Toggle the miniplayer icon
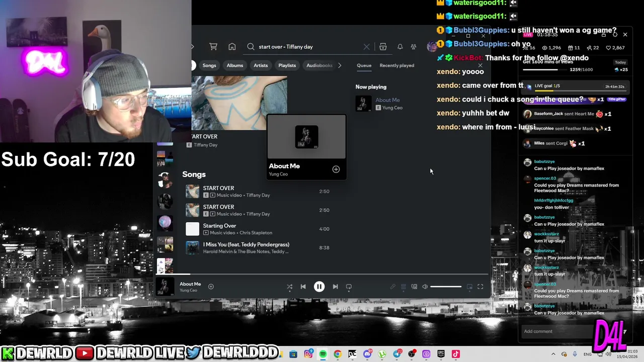 tap(469, 287)
